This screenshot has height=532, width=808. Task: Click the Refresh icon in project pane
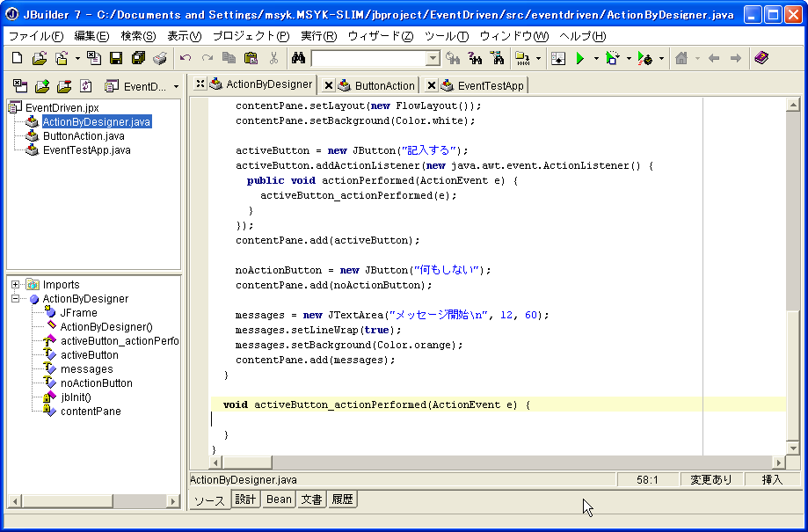click(85, 86)
